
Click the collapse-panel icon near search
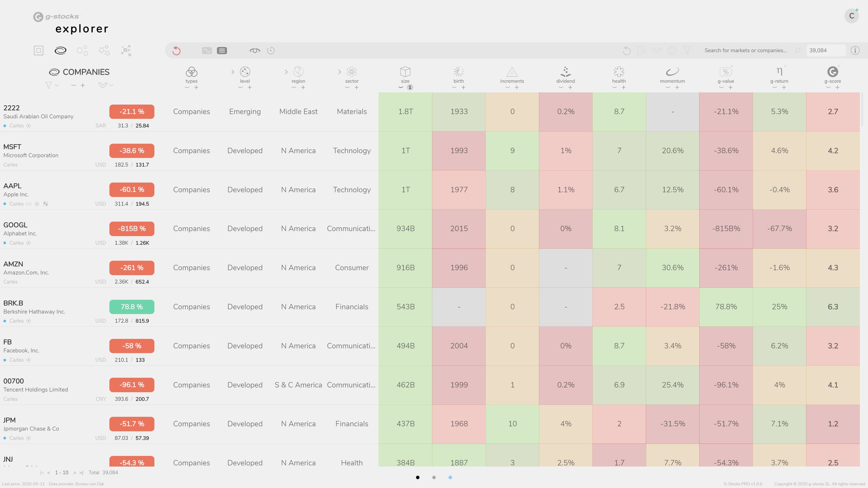pyautogui.click(x=642, y=51)
